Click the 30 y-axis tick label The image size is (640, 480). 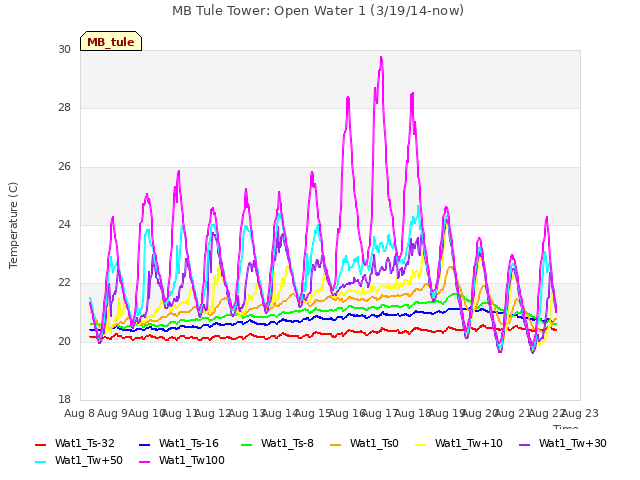[x=64, y=49]
